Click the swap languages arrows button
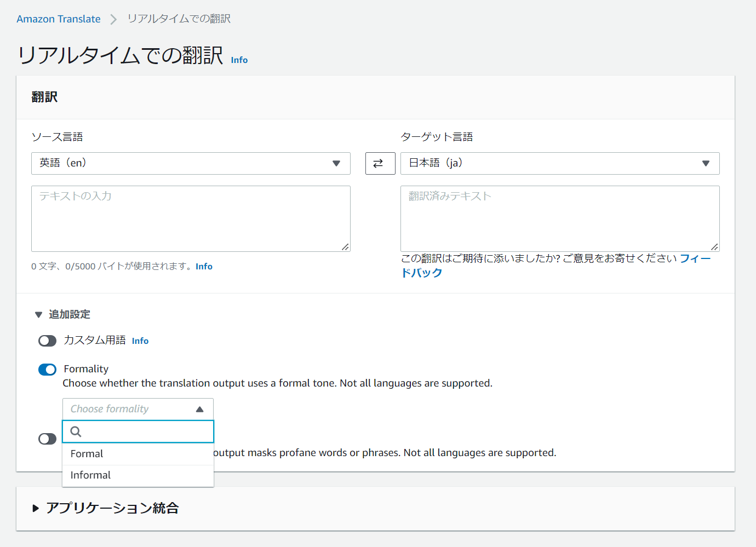756x547 pixels. pyautogui.click(x=380, y=163)
